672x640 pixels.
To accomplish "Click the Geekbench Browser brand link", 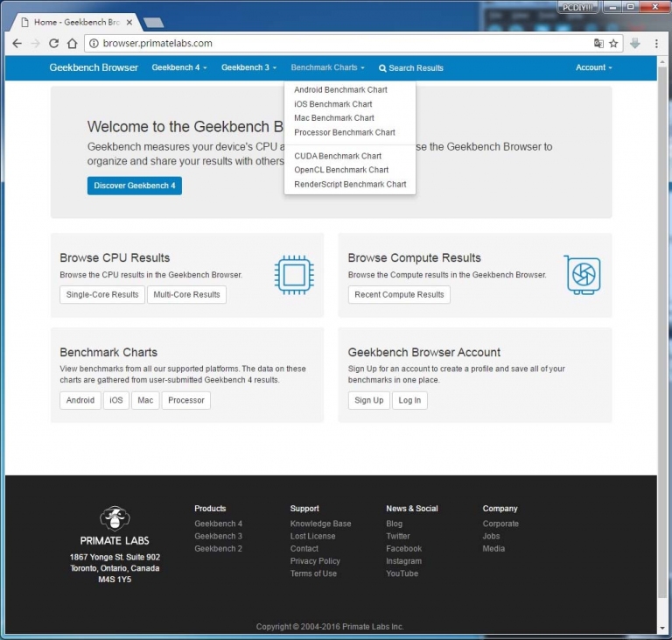I will [94, 67].
